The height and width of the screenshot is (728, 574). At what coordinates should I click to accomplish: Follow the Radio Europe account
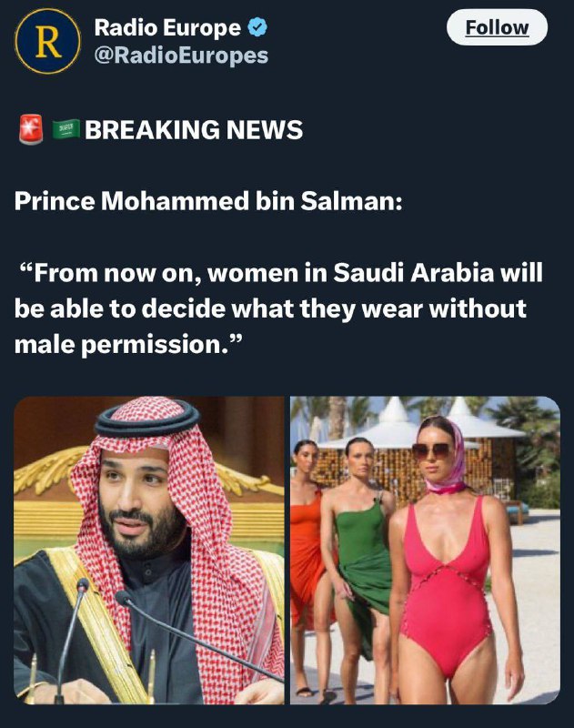[x=497, y=27]
